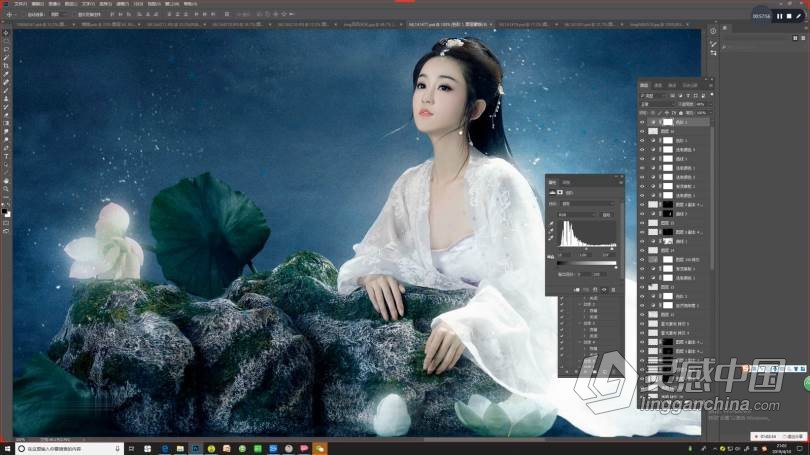Toggle the Levels properties visibility eye
Viewport: 810px width, 455px height.
(x=604, y=290)
